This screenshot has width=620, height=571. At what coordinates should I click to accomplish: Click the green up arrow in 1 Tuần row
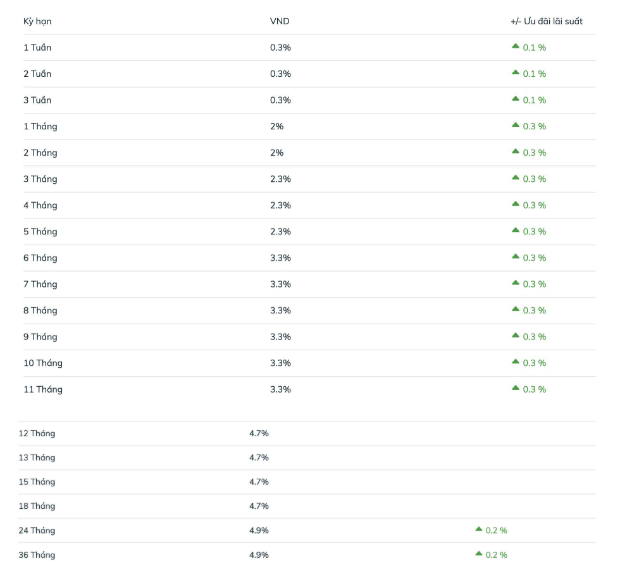515,46
